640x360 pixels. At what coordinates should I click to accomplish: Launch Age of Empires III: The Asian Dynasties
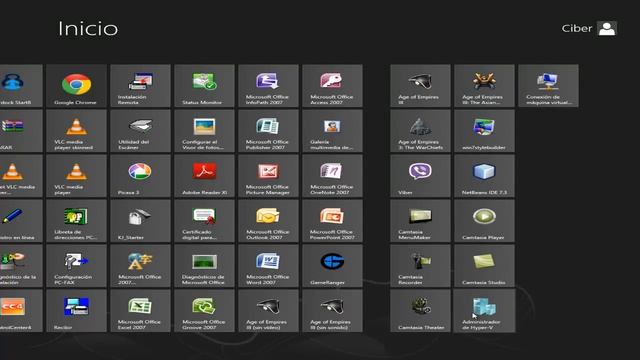484,86
